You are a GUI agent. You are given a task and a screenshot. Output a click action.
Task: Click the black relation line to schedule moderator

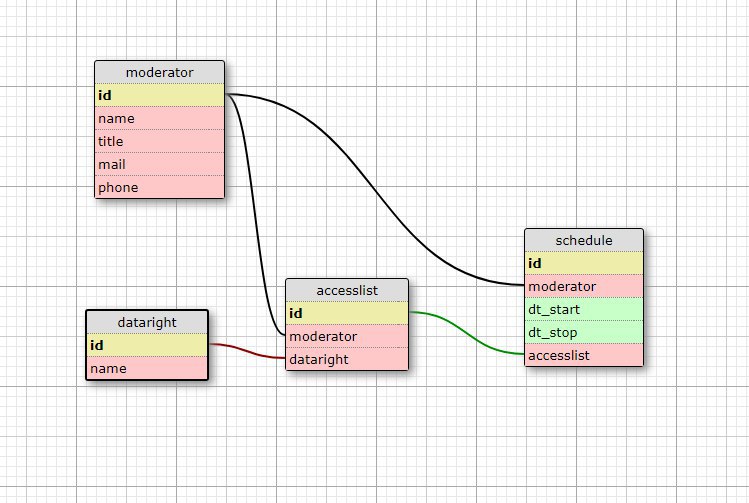[375, 189]
